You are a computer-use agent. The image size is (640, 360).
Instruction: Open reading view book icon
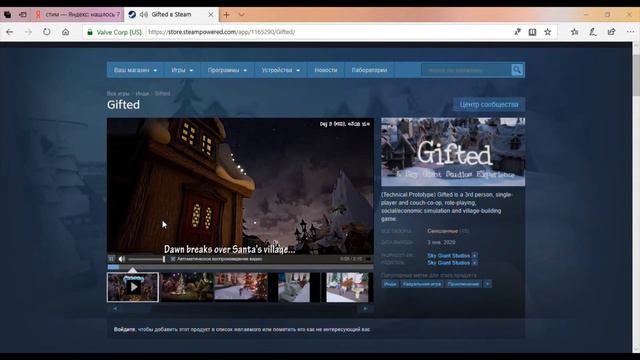point(532,32)
